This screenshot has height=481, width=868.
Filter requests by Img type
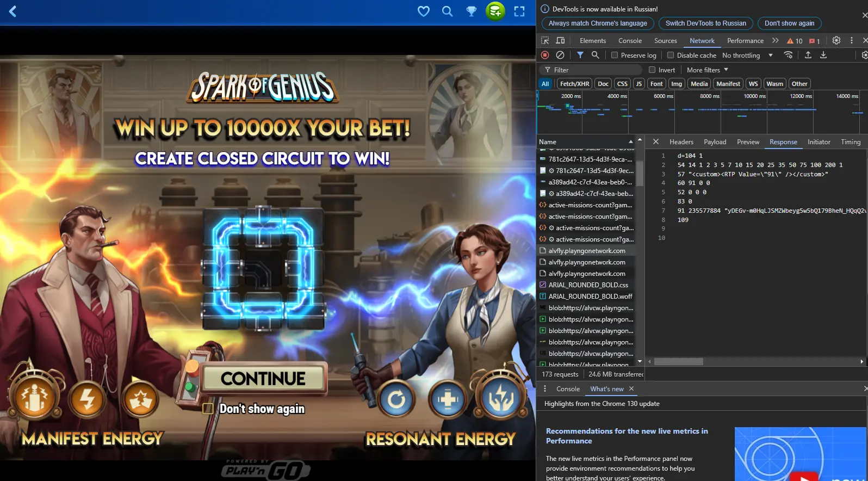(677, 84)
